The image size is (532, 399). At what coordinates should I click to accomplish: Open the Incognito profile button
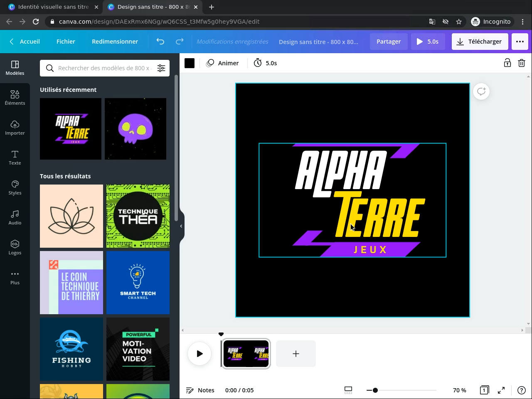[x=492, y=22]
